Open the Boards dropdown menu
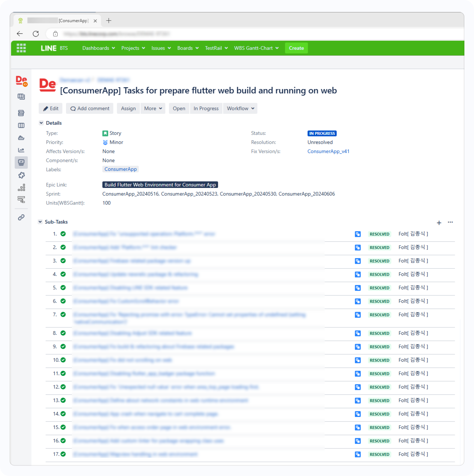This screenshot has height=476, width=474. tap(188, 48)
